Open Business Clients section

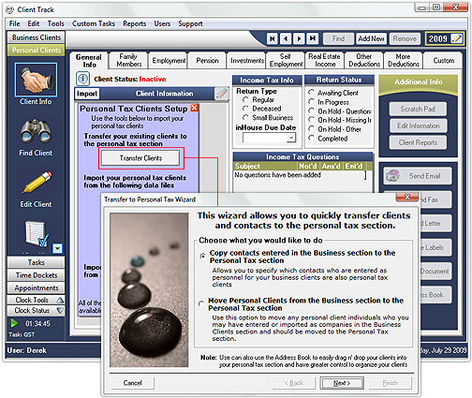click(x=36, y=38)
